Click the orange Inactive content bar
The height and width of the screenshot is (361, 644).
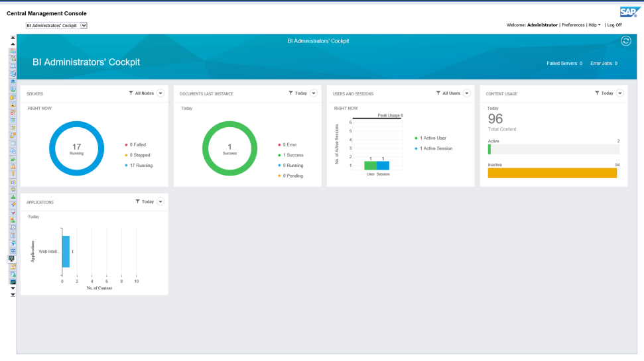[552, 173]
